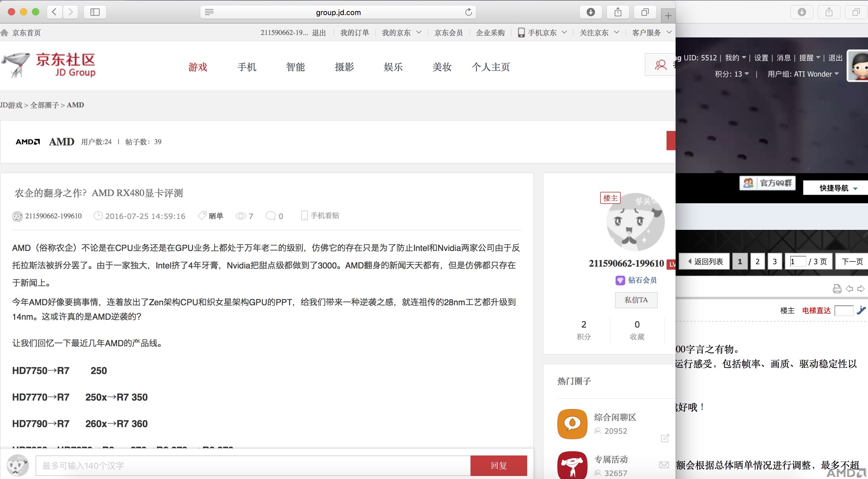This screenshot has width=868, height=479.
Task: Go to previous thread arrow in background forum
Action: pyautogui.click(x=850, y=289)
